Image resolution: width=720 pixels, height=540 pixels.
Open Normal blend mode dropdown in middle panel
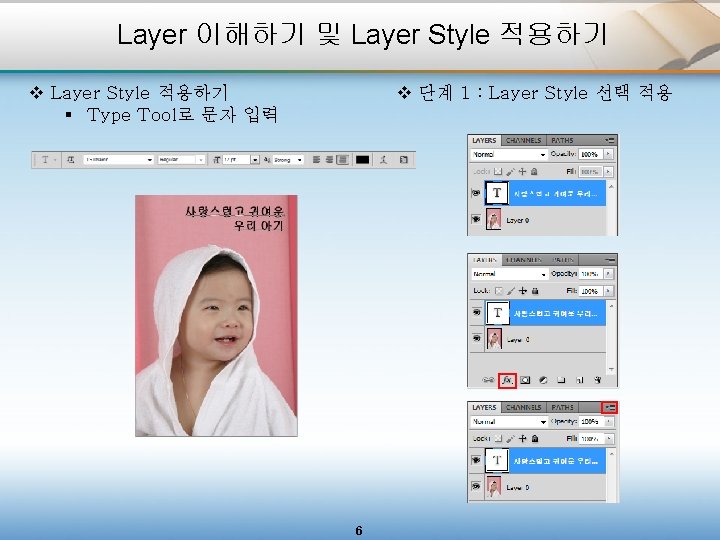point(509,274)
